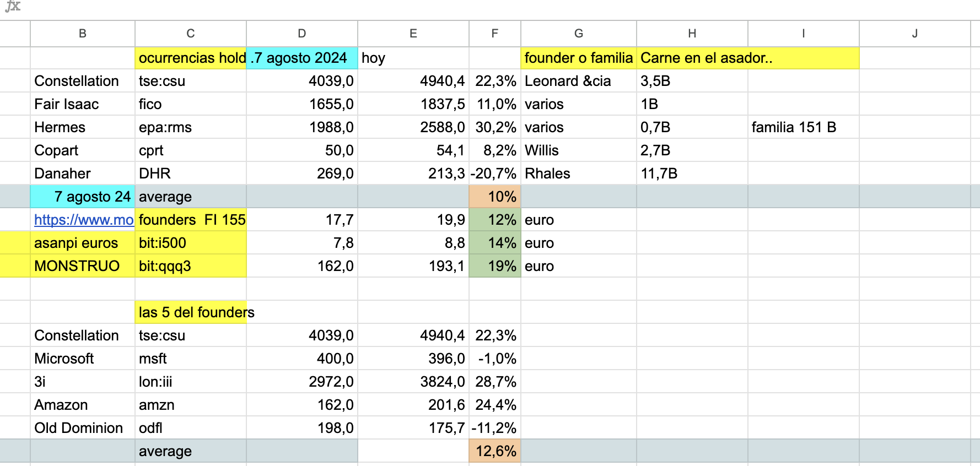Select column D header
This screenshot has width=980, height=466.
(302, 34)
